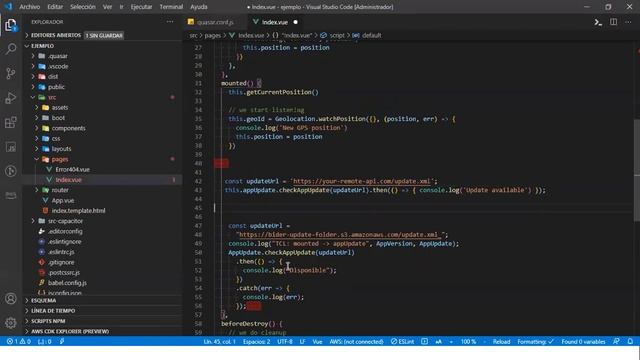Screen dimensions: 640x360
Task: Switch to quasar.conf.js tab
Action: point(214,22)
